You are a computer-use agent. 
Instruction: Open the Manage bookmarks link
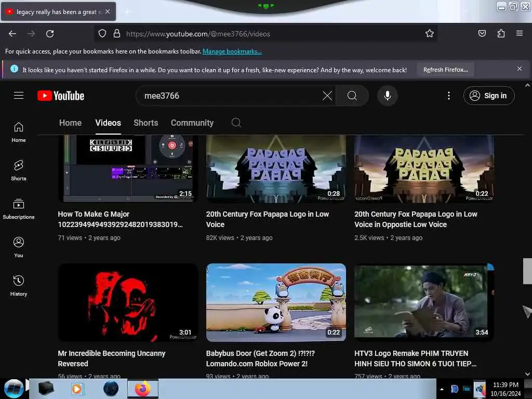(x=232, y=51)
